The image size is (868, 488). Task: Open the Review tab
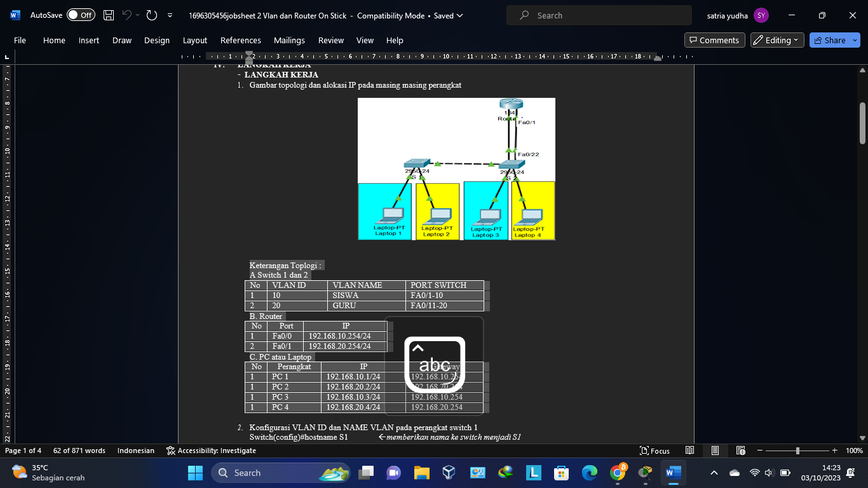pos(331,40)
